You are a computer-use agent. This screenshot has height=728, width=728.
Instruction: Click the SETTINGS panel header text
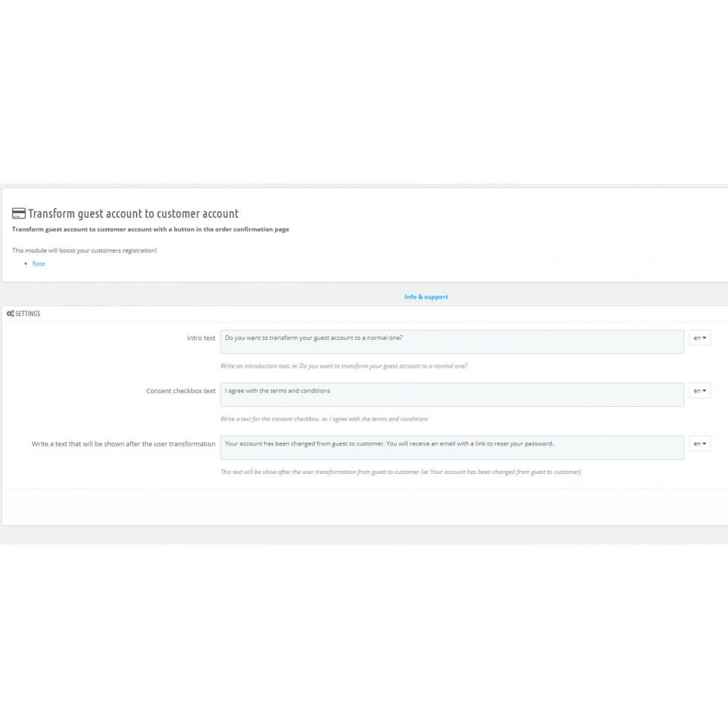point(28,314)
